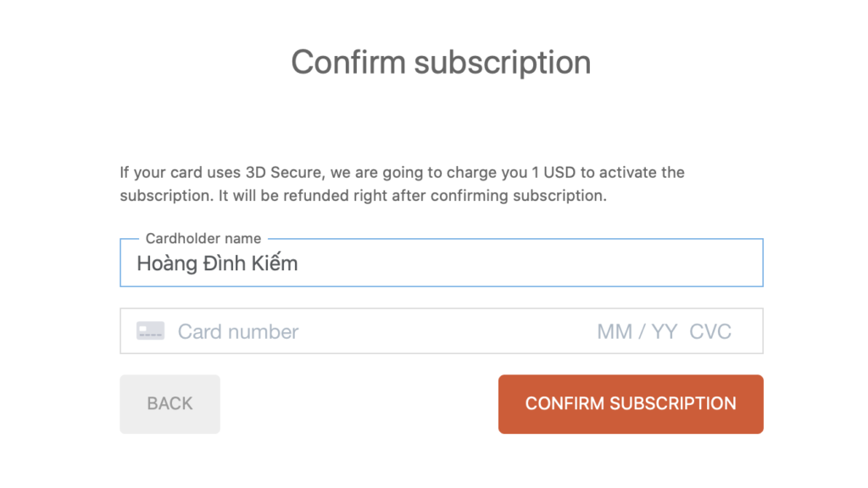Place cursor after the name Hoàng Đình Kiếm
Viewport: 868px width, 488px height.
(x=299, y=263)
